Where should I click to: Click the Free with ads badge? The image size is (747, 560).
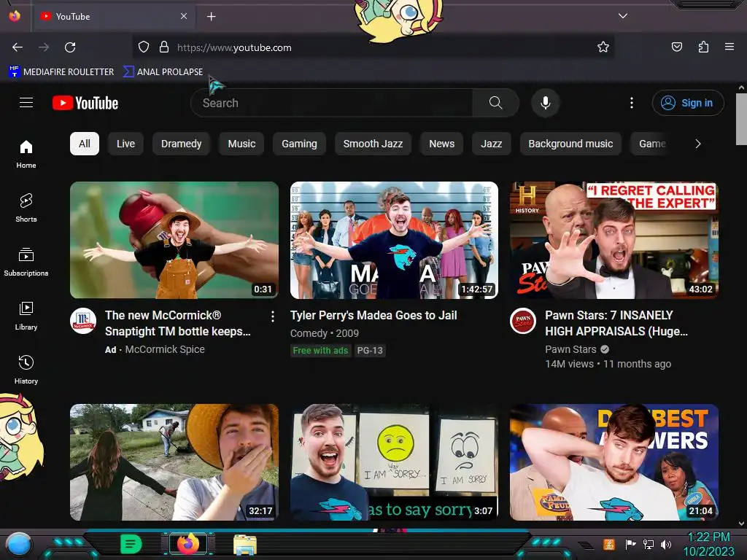(x=320, y=351)
